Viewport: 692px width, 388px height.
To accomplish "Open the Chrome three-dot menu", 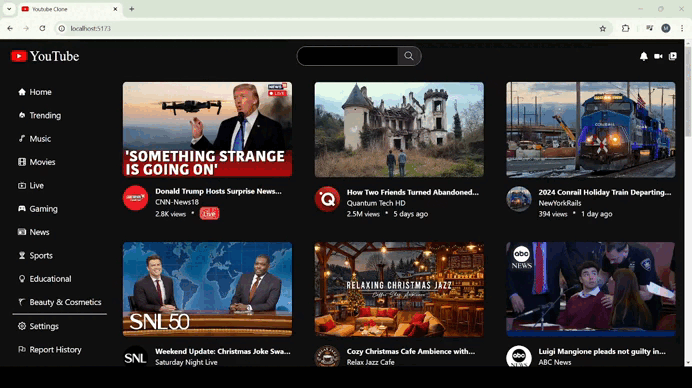I will point(682,28).
